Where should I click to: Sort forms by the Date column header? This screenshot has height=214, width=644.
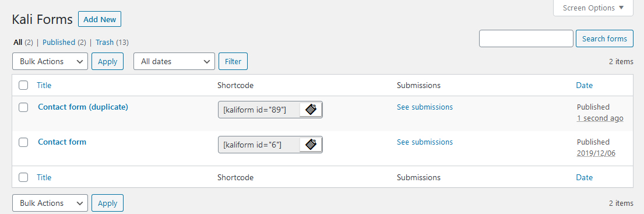pos(584,86)
